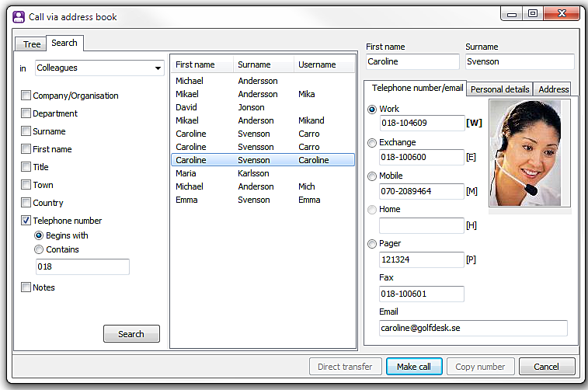The image size is (588, 390).
Task: Click the Fax field 018-100601
Action: [x=422, y=294]
